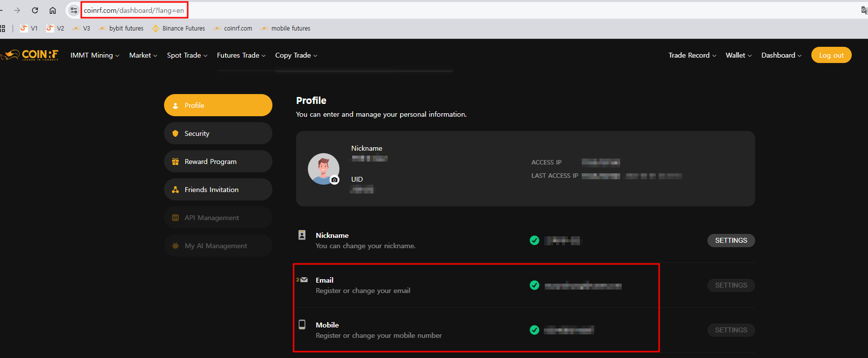
Task: Select Security in the sidebar
Action: click(x=218, y=133)
